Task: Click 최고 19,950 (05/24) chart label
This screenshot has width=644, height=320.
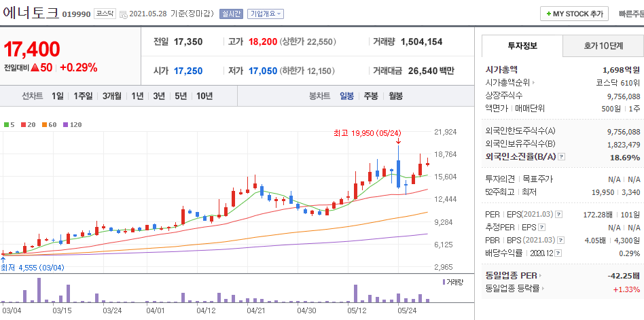Action: [368, 132]
